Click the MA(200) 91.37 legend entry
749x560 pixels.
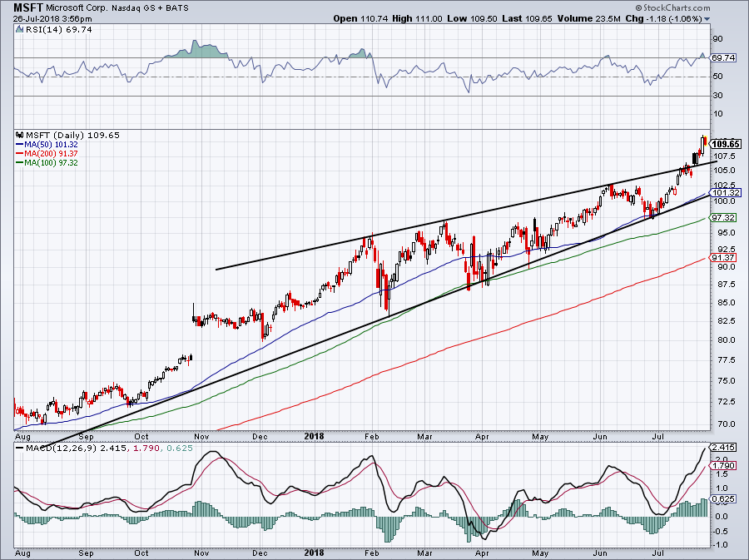coord(51,153)
